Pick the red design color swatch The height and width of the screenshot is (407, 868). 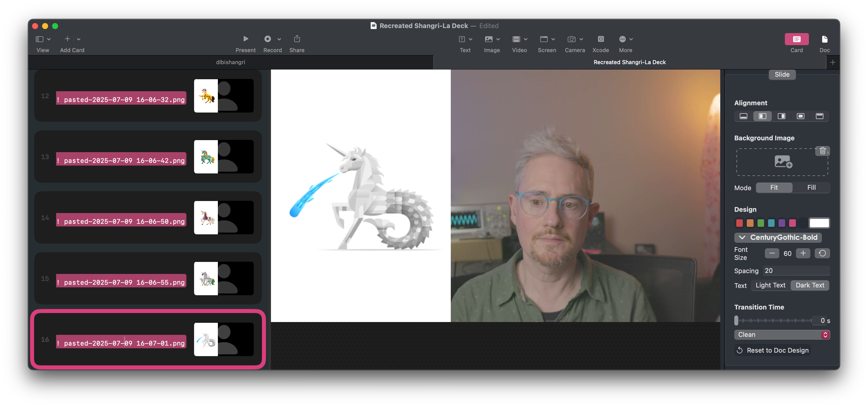pos(739,223)
